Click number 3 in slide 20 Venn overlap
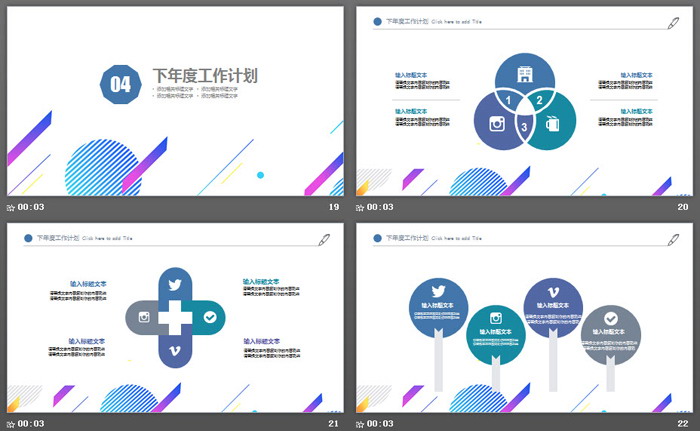Image resolution: width=700 pixels, height=431 pixels. 524,127
